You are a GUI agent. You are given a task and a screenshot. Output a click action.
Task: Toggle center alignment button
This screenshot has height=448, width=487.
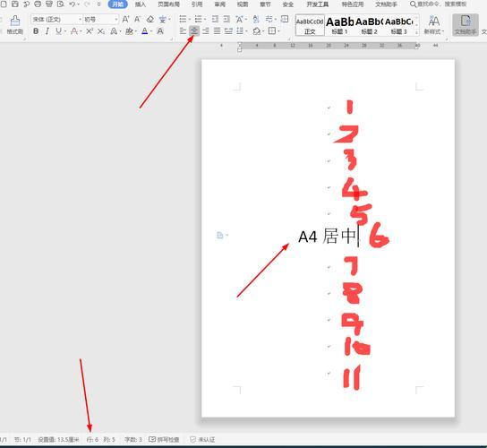coord(194,31)
